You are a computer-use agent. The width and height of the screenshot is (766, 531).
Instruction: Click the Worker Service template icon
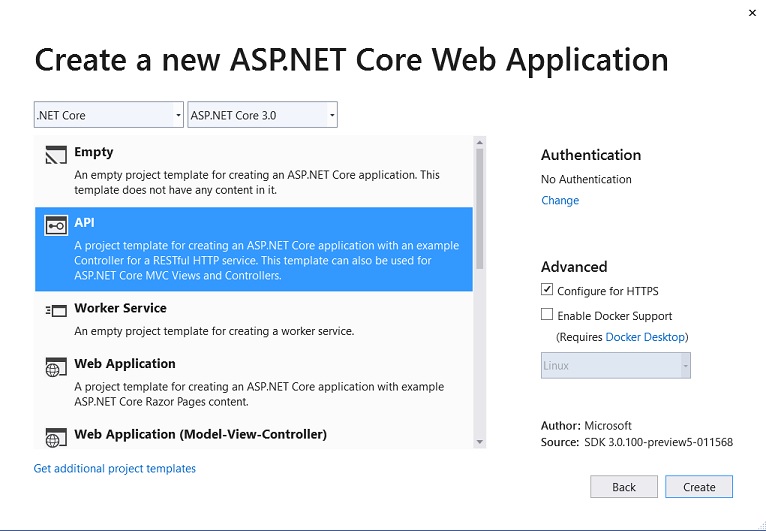(56, 311)
